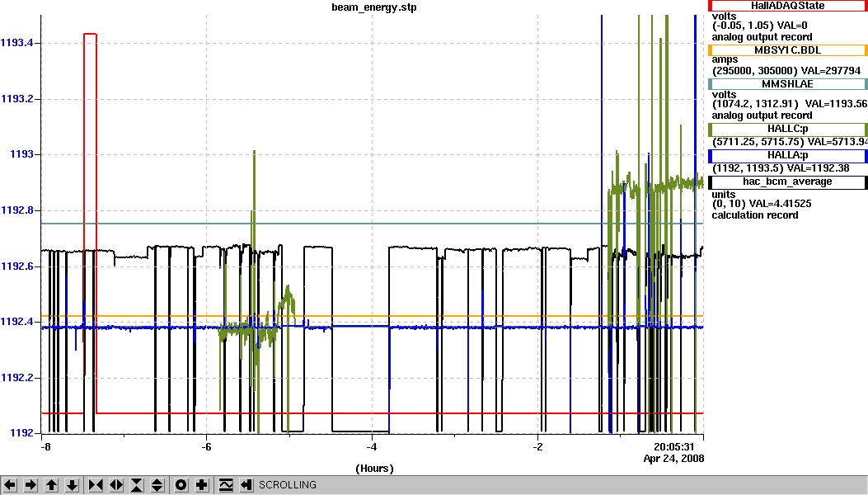Click the plus icon in the toolbar
Image resolution: width=868 pixels, height=495 pixels.
click(x=201, y=485)
